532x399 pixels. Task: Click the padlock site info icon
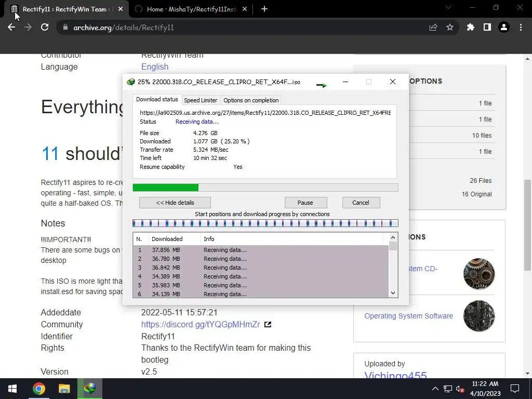65,27
